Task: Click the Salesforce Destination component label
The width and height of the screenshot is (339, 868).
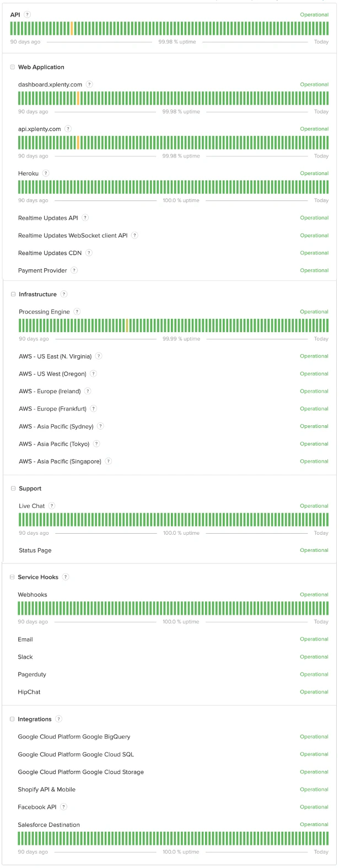Action: pyautogui.click(x=49, y=824)
